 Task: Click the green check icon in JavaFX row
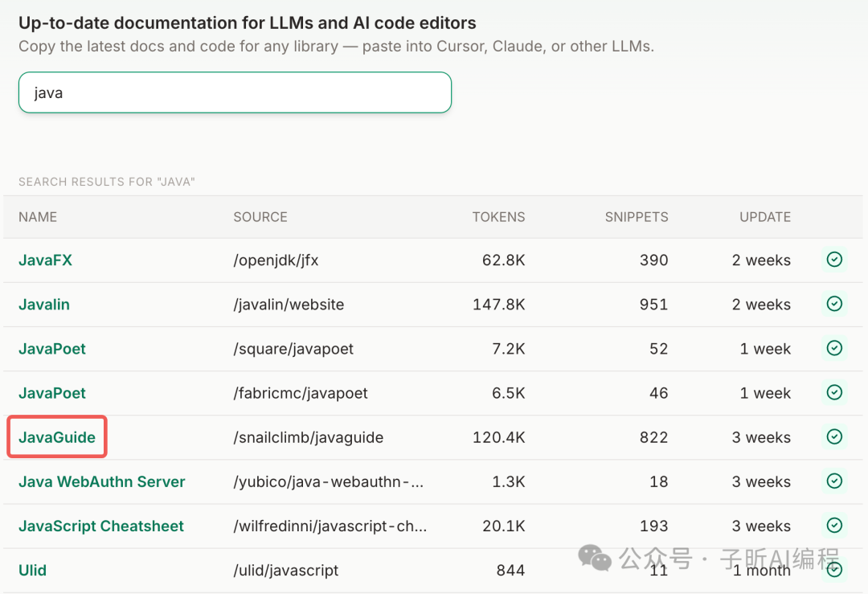coord(834,260)
